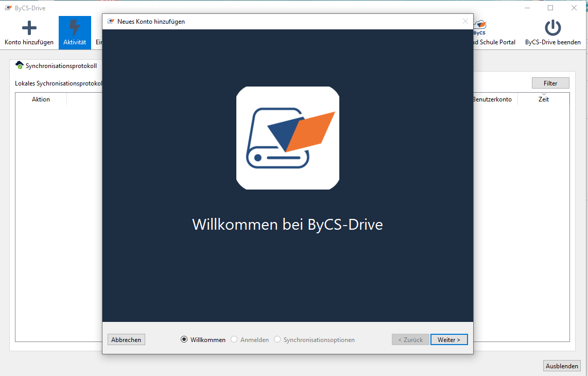Viewport: 588px width, 376px height.
Task: Open the ByCS Cloud Schule Portal icon
Action: click(480, 27)
